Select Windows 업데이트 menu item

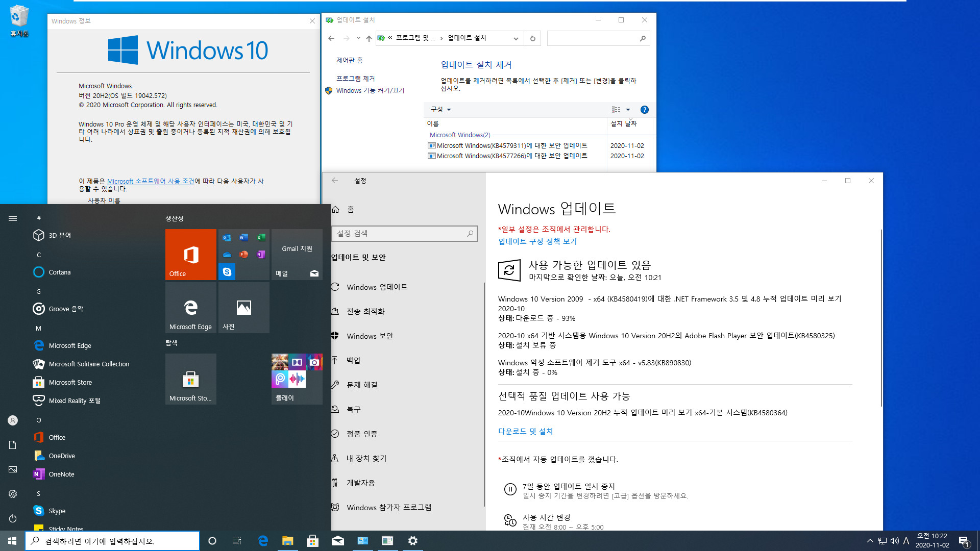coord(377,287)
